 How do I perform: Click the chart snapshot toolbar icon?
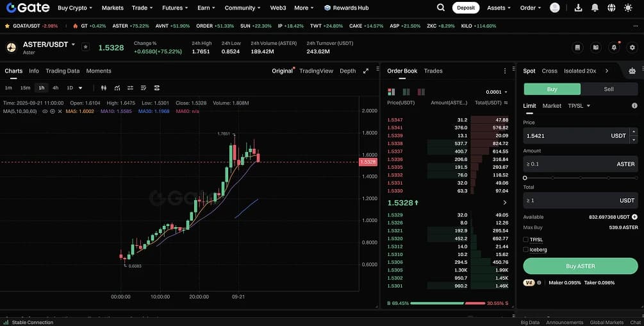click(x=156, y=88)
